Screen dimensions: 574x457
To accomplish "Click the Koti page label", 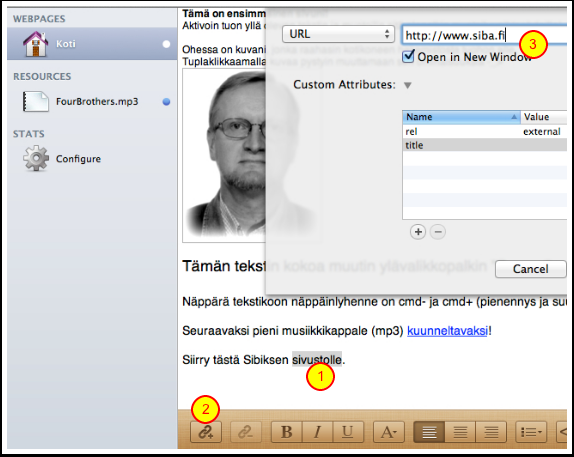I will tap(66, 44).
